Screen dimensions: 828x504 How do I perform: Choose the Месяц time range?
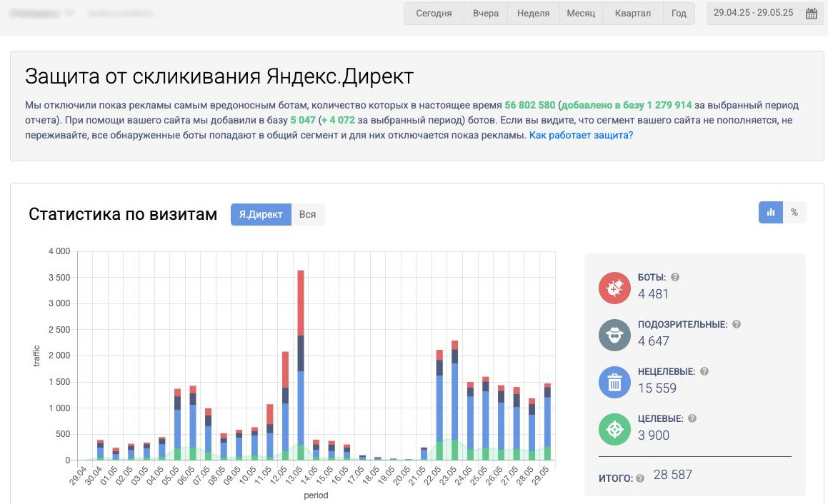pyautogui.click(x=581, y=13)
